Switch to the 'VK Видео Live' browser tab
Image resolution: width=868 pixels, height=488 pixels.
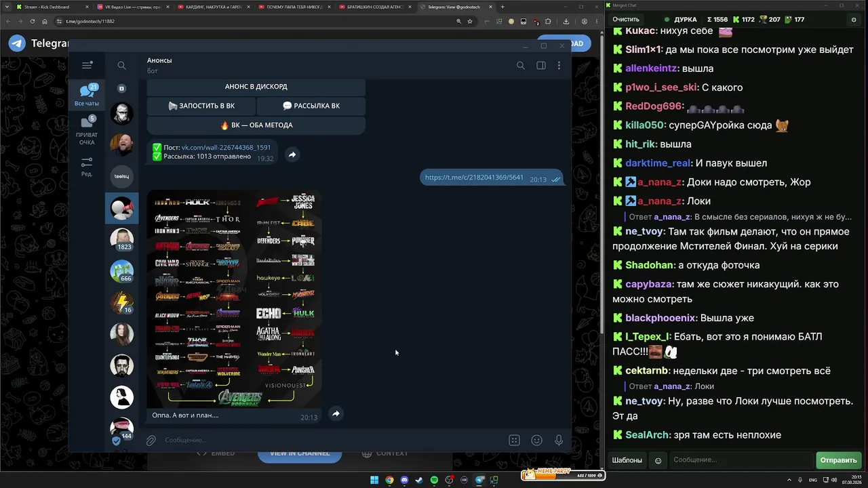click(131, 7)
